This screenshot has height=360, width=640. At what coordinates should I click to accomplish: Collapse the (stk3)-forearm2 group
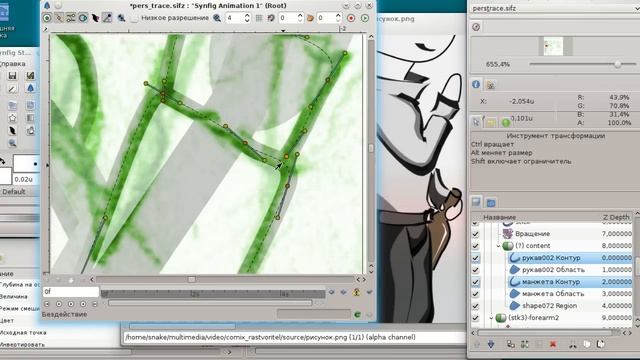[491, 318]
